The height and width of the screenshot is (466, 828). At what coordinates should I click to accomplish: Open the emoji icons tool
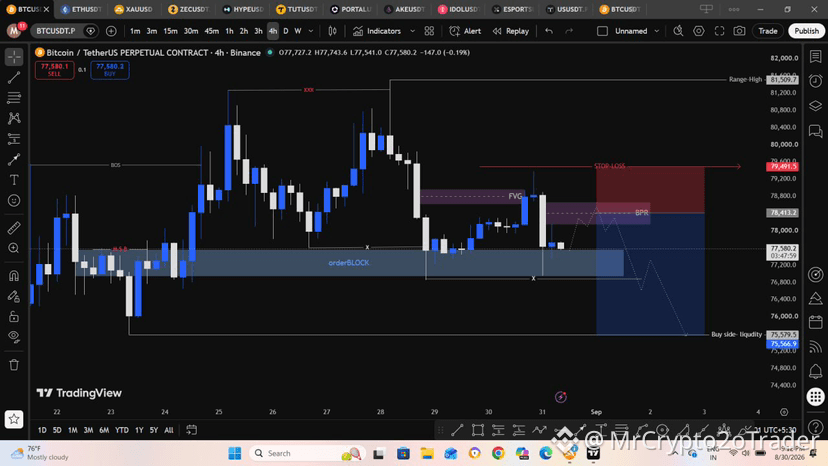coord(14,201)
